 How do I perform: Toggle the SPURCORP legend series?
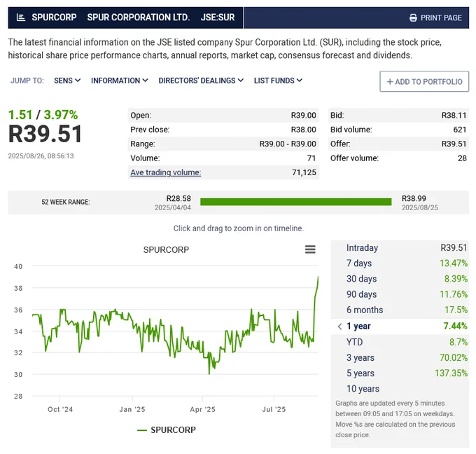click(x=167, y=430)
